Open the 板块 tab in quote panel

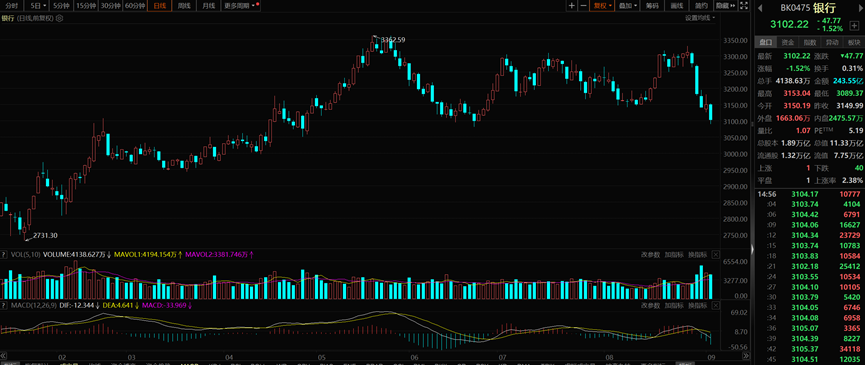pos(853,42)
